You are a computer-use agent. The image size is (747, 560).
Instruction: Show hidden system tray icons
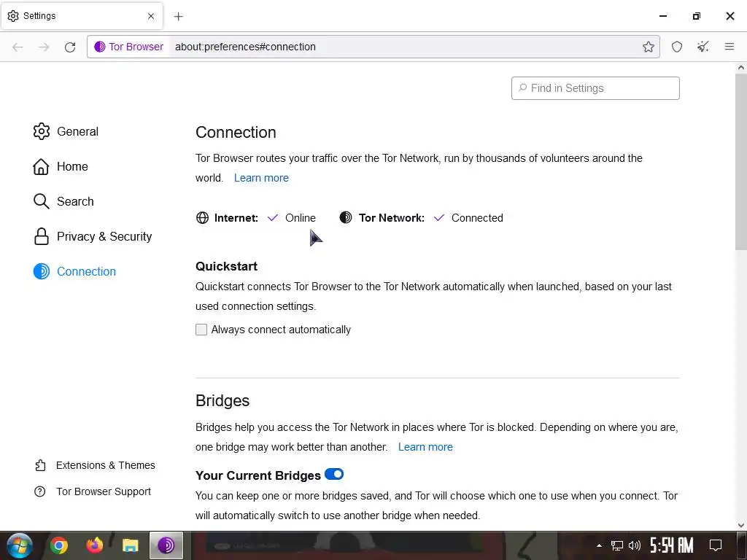coord(599,545)
